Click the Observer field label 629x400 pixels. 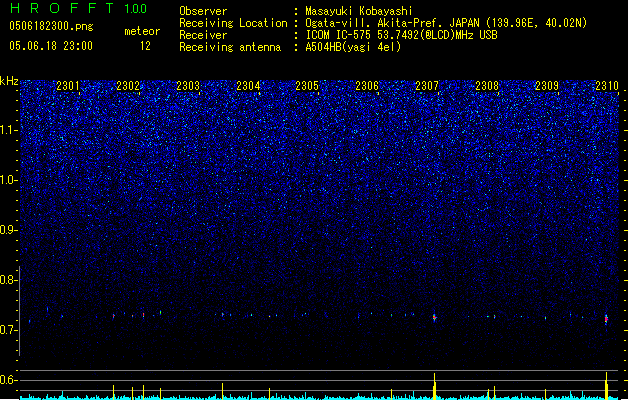pyautogui.click(x=203, y=11)
